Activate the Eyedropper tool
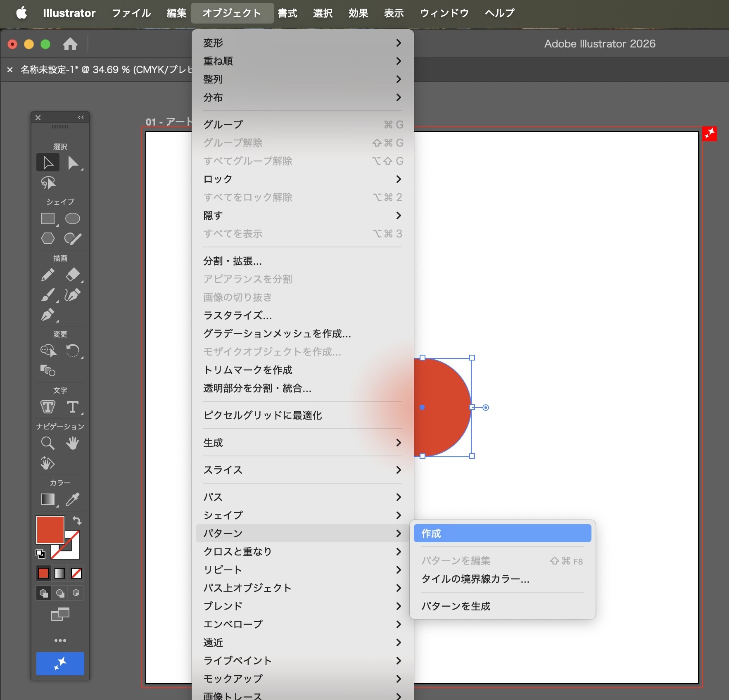729x700 pixels. pos(73,499)
